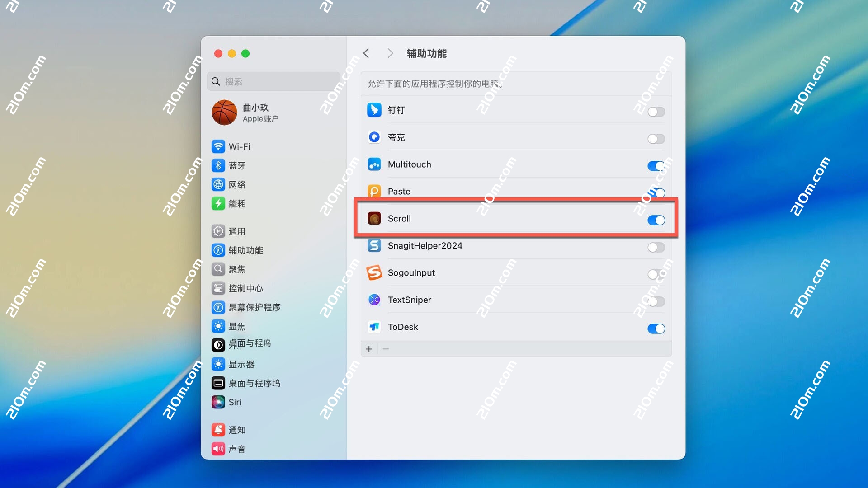This screenshot has width=868, height=488.
Task: Select the Wi-Fi sidebar icon
Action: tap(219, 146)
